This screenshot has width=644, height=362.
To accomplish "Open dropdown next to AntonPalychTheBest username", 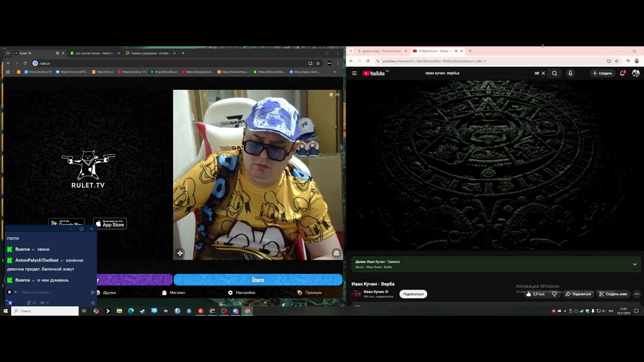I will (x=62, y=260).
